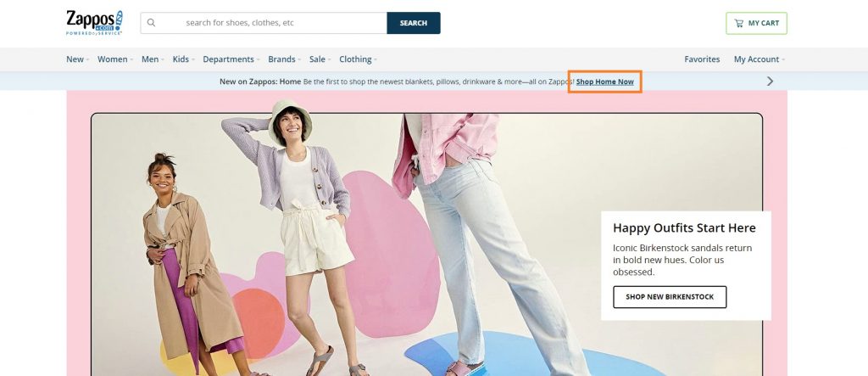Expand the Sale dropdown

(319, 59)
